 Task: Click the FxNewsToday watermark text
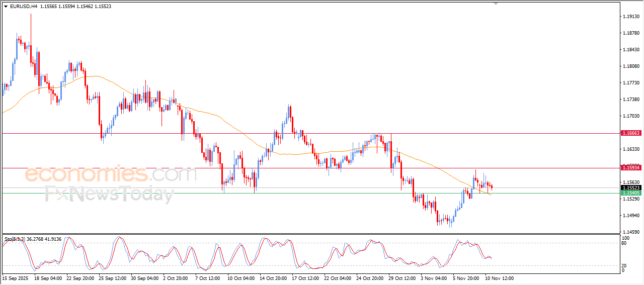click(x=109, y=194)
